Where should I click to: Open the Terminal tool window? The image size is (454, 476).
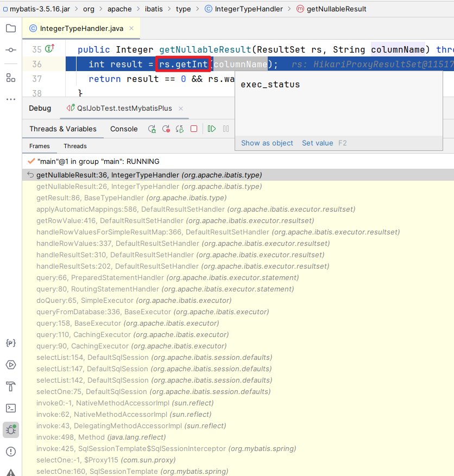(x=11, y=408)
